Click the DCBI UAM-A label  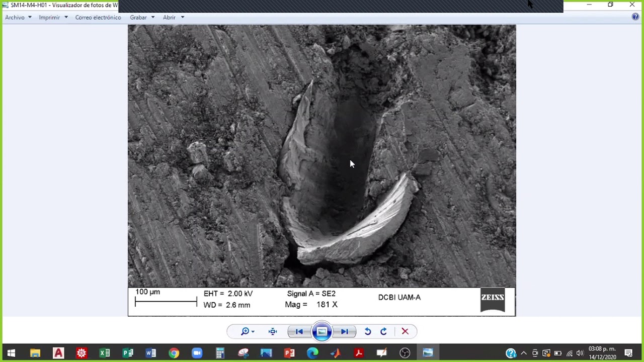[x=399, y=298]
